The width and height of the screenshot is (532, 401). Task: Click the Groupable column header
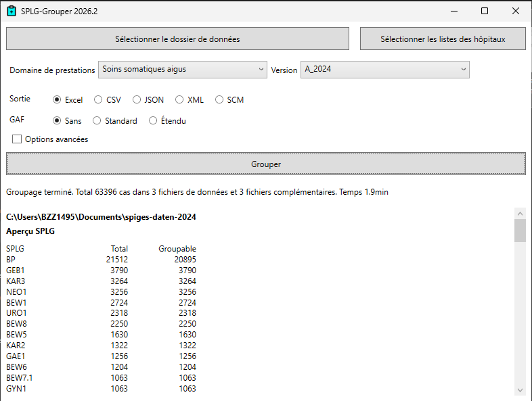pyautogui.click(x=177, y=249)
